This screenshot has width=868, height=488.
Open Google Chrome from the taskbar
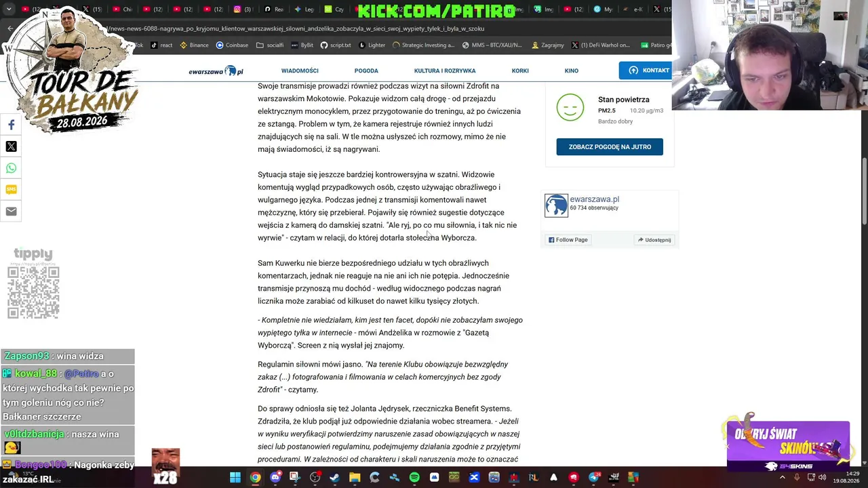[x=255, y=478]
